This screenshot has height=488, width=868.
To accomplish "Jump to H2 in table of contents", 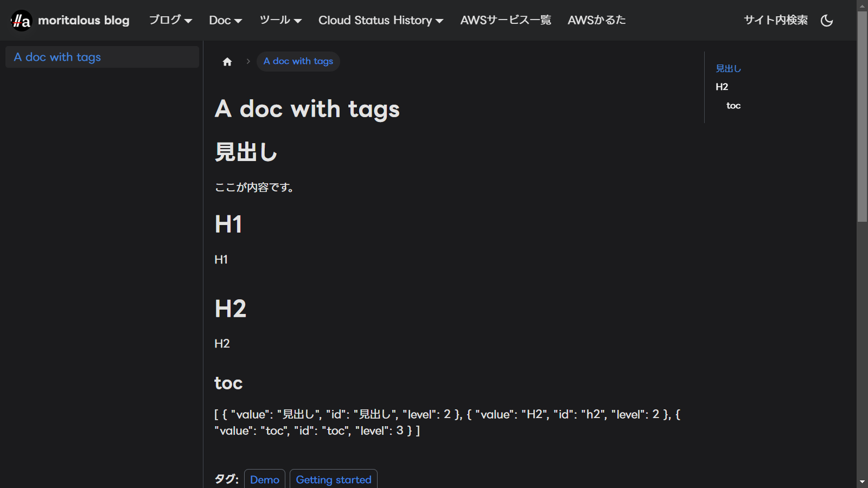I will pos(722,87).
